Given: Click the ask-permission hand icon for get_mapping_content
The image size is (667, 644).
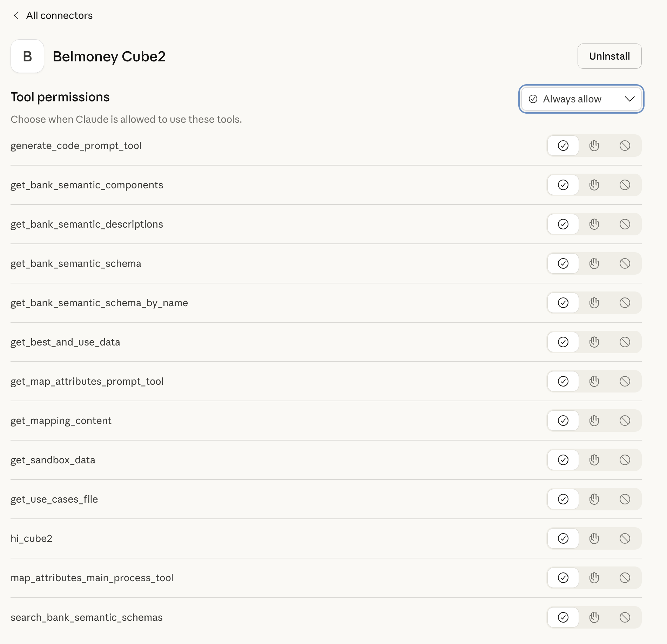Looking at the screenshot, I should 594,420.
